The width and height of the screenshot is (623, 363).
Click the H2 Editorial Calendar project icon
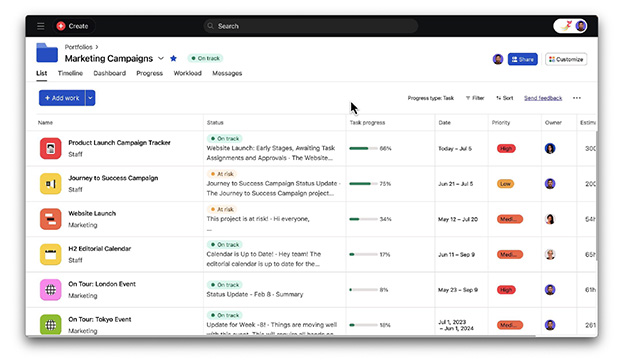pyautogui.click(x=50, y=255)
